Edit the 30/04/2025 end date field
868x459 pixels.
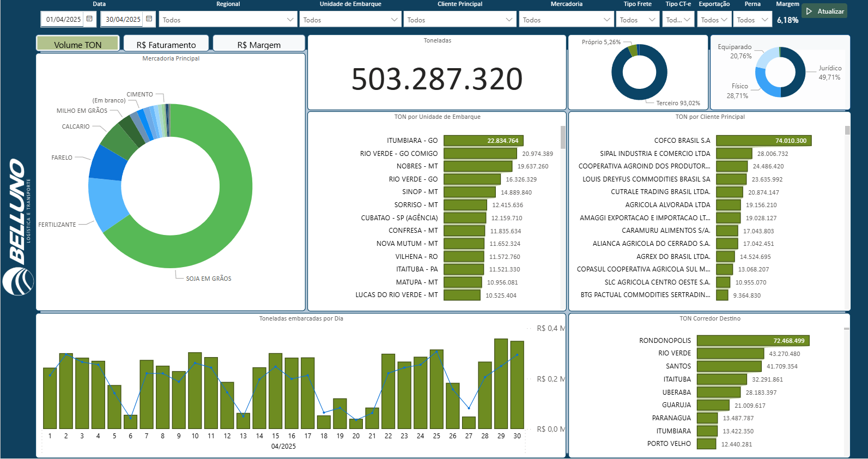pos(123,19)
